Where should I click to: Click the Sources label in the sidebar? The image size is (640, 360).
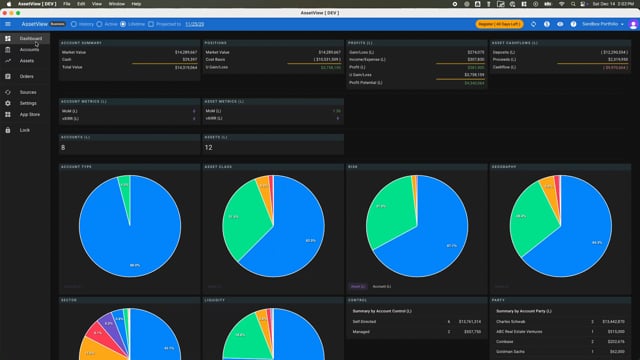(x=28, y=92)
